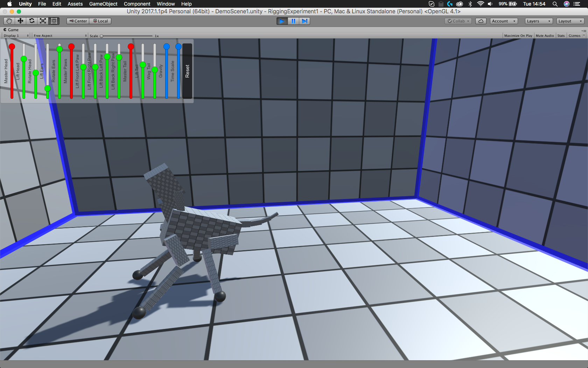Expand the Free Aspect dropdown
Screen dimensions: 588x368
tap(60, 36)
